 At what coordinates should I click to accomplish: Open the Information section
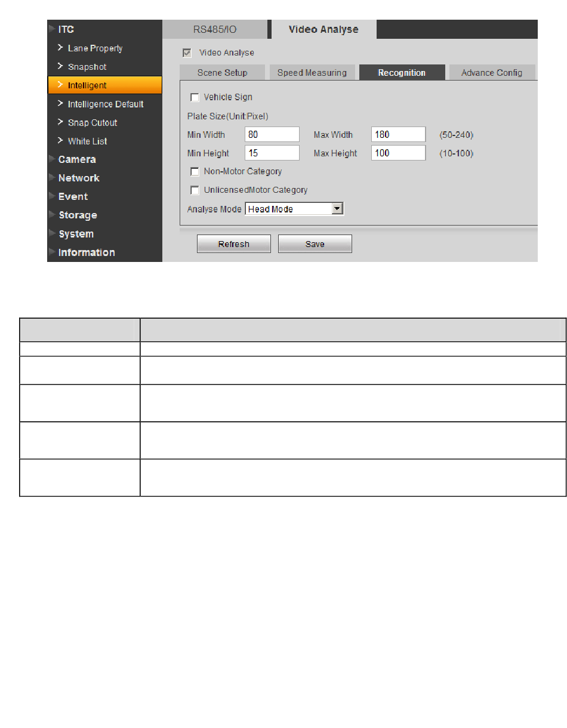[x=86, y=252]
